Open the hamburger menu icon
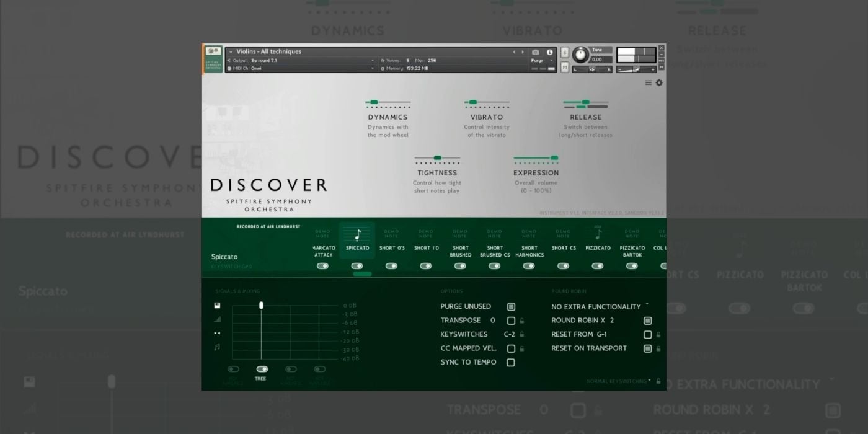Image resolution: width=868 pixels, height=434 pixels. pos(649,82)
